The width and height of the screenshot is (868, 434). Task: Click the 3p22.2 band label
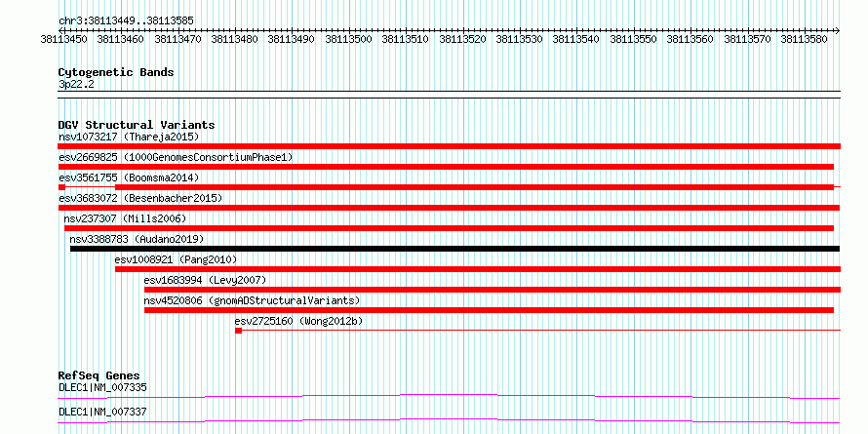coord(76,84)
